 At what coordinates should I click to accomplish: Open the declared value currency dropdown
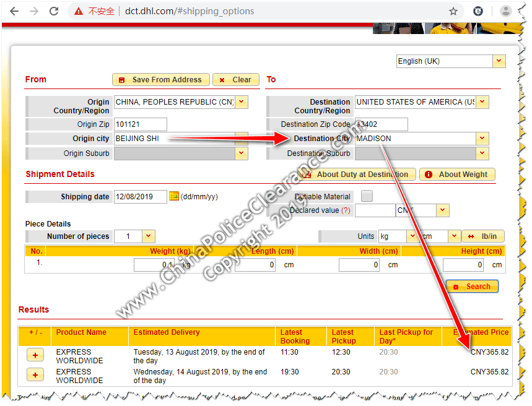point(442,210)
